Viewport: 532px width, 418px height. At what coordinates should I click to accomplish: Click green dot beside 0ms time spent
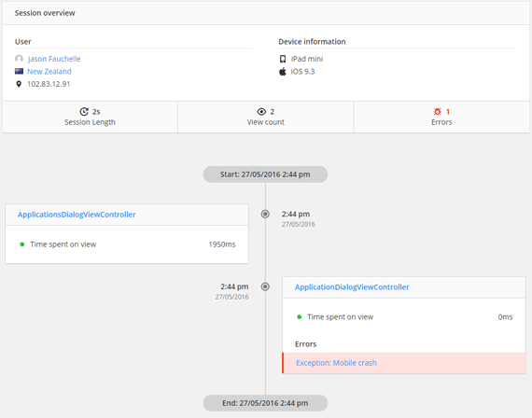[x=300, y=317]
